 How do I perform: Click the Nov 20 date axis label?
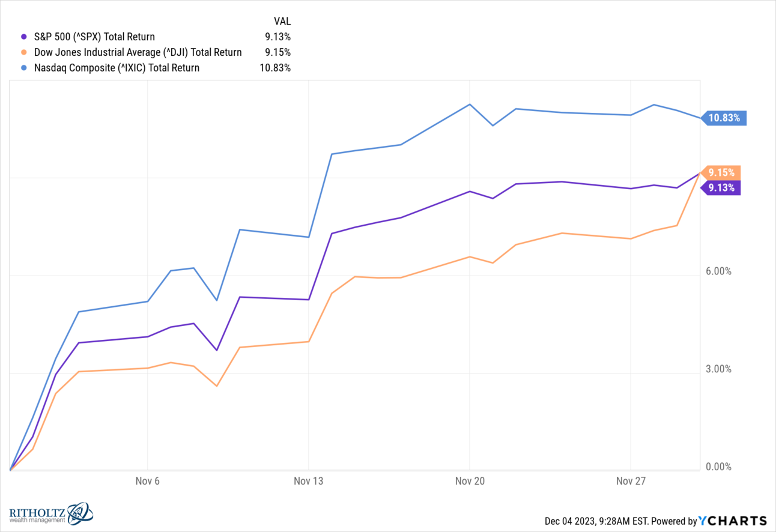[x=469, y=481]
